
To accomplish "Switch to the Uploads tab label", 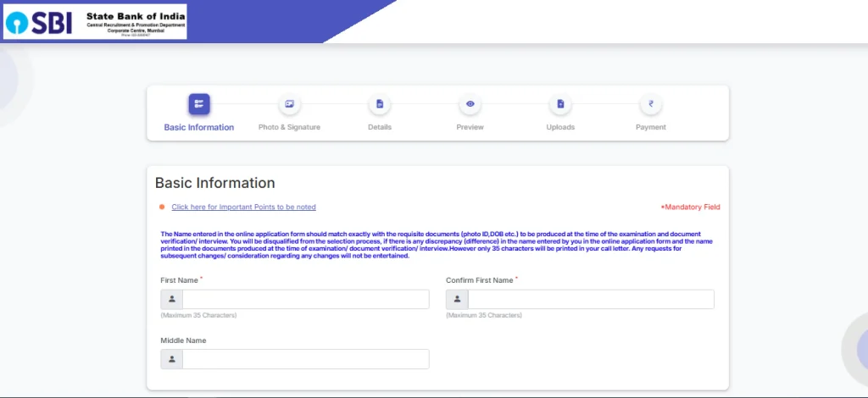I will coord(560,127).
